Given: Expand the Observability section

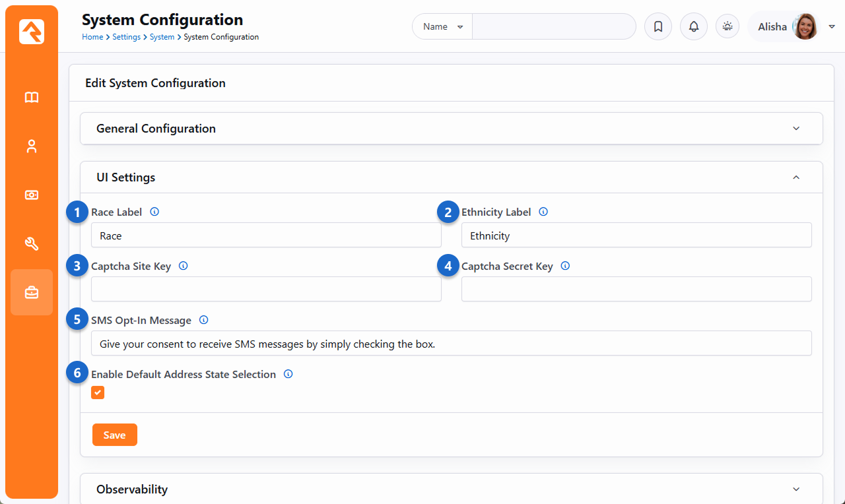Looking at the screenshot, I should coord(795,489).
